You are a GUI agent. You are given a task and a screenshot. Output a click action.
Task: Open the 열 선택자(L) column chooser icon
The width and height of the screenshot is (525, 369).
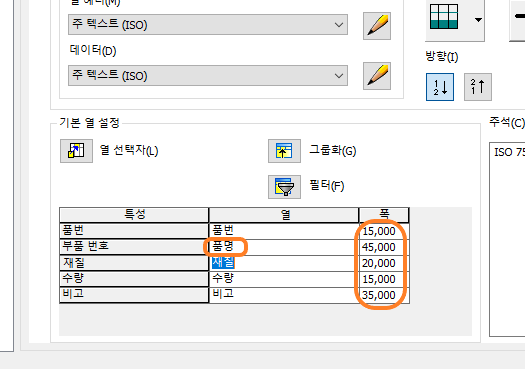pos(76,151)
